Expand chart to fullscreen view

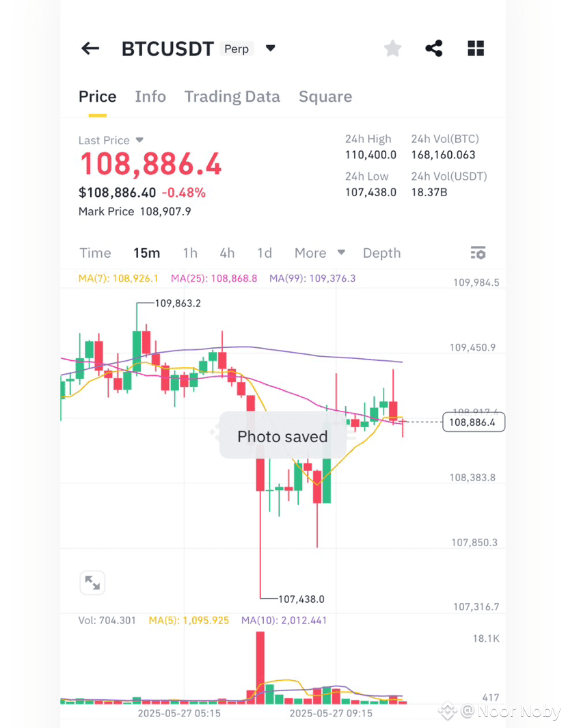(x=92, y=582)
